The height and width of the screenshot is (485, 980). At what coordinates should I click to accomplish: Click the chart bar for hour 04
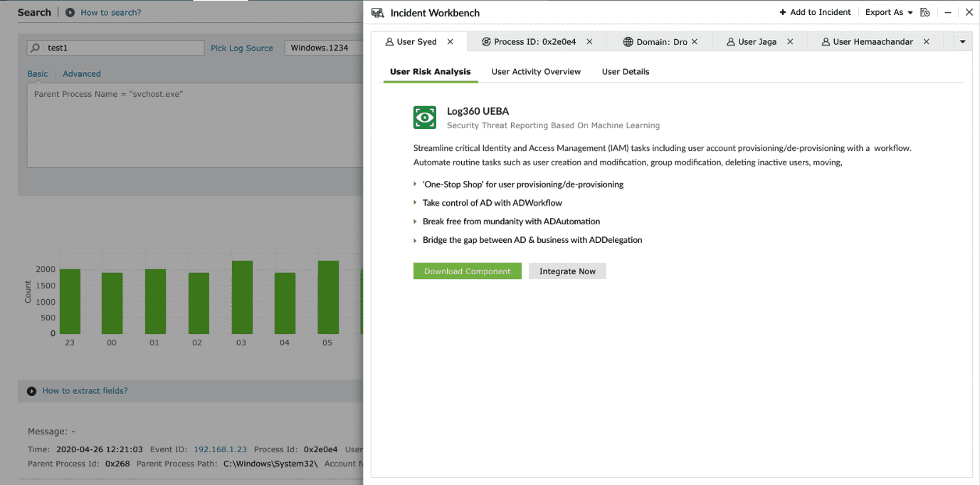tap(285, 303)
